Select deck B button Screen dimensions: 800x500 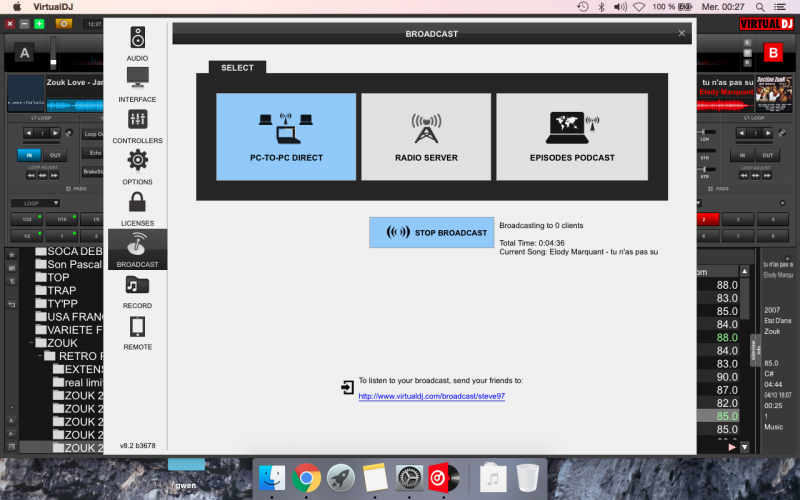click(x=773, y=53)
